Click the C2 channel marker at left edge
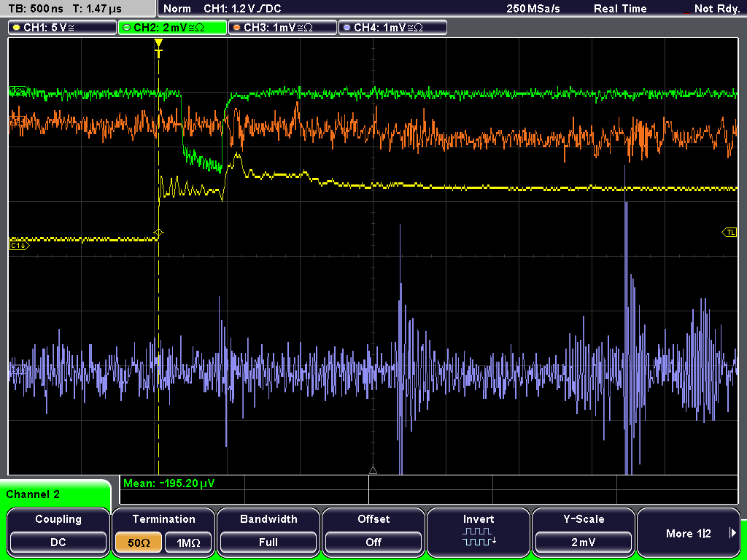 (x=18, y=90)
